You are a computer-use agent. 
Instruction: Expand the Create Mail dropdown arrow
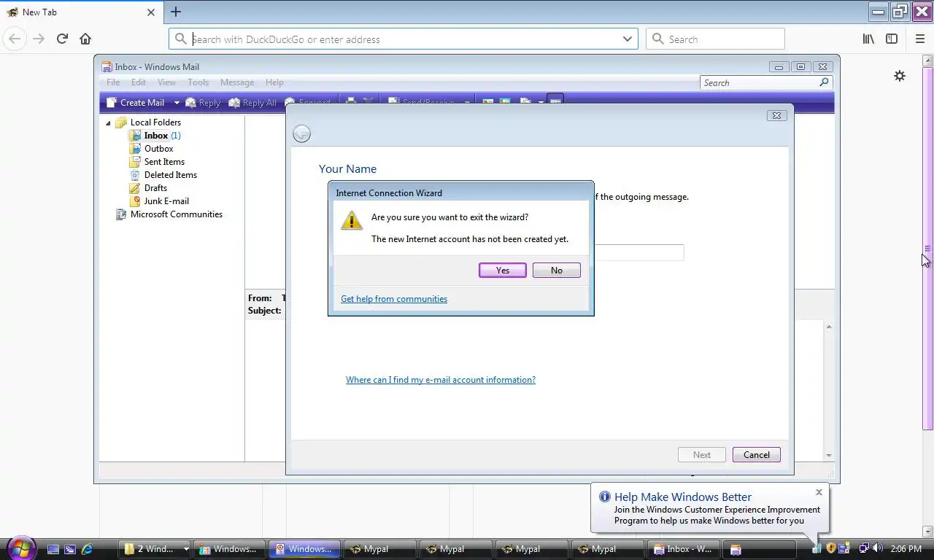pos(177,103)
